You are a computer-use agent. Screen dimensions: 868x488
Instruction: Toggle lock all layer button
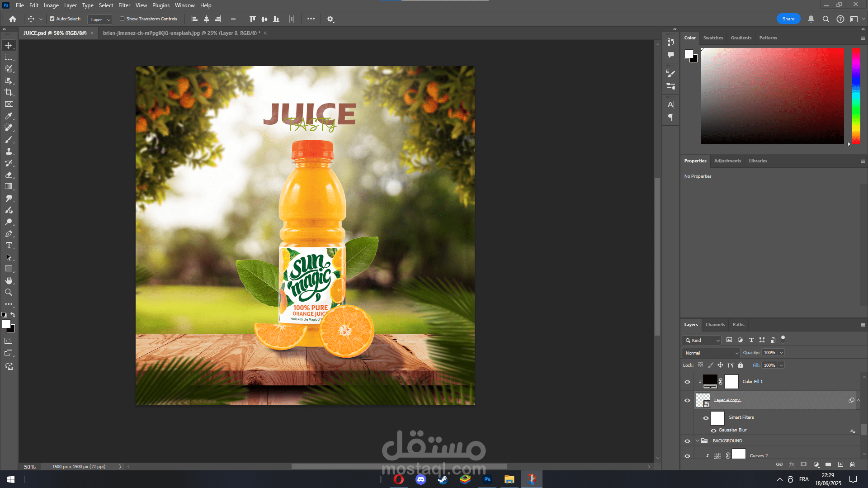[x=741, y=365]
